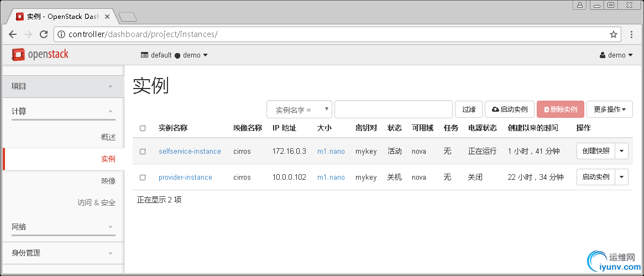
Task: Reload the page with the refresh icon
Action: pos(44,34)
